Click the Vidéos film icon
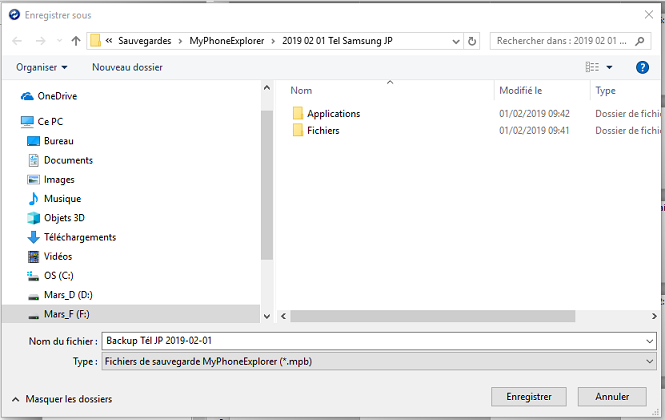This screenshot has height=420, width=665. (33, 257)
